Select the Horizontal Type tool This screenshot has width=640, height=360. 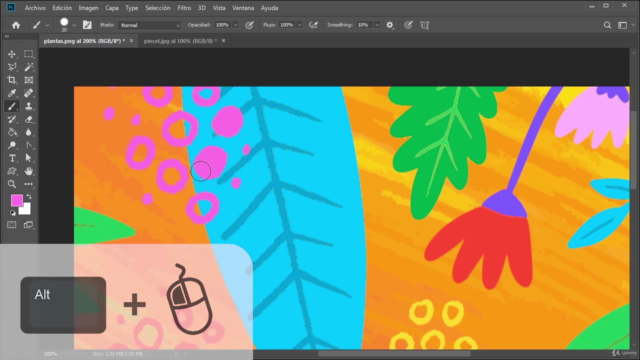[12, 158]
